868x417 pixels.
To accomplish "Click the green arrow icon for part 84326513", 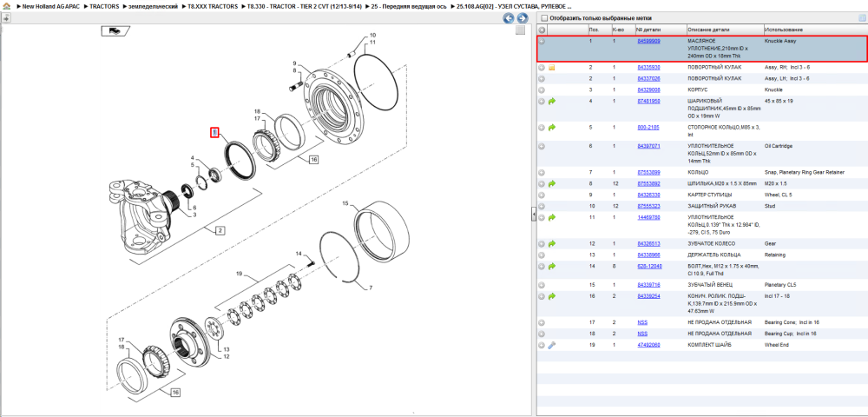I will (551, 243).
